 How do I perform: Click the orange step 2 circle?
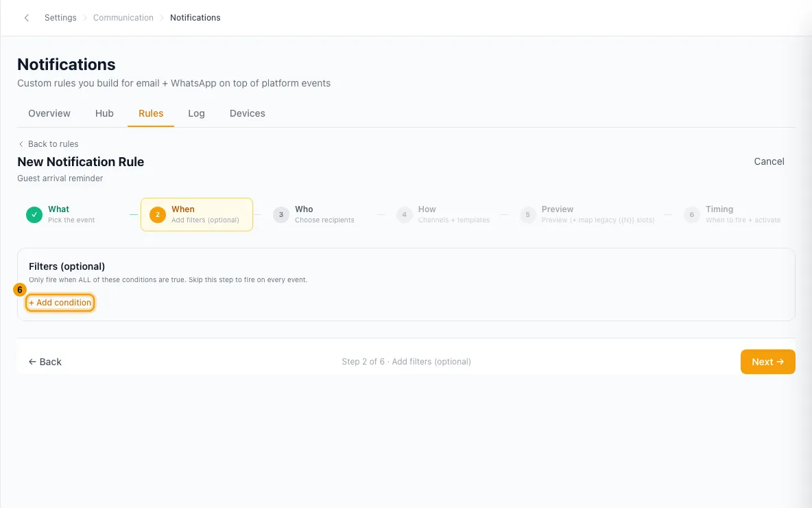point(158,215)
